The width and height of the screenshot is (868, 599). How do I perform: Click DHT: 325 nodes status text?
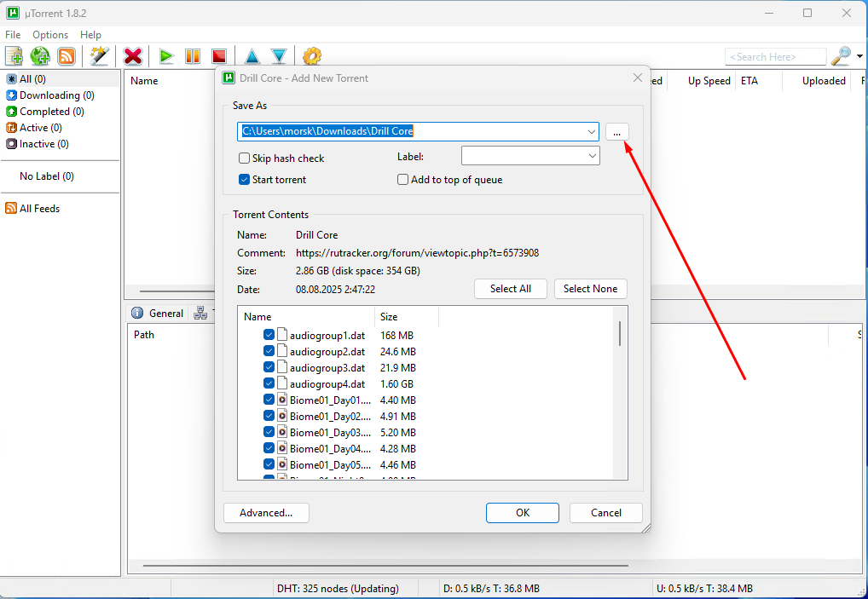tap(338, 589)
